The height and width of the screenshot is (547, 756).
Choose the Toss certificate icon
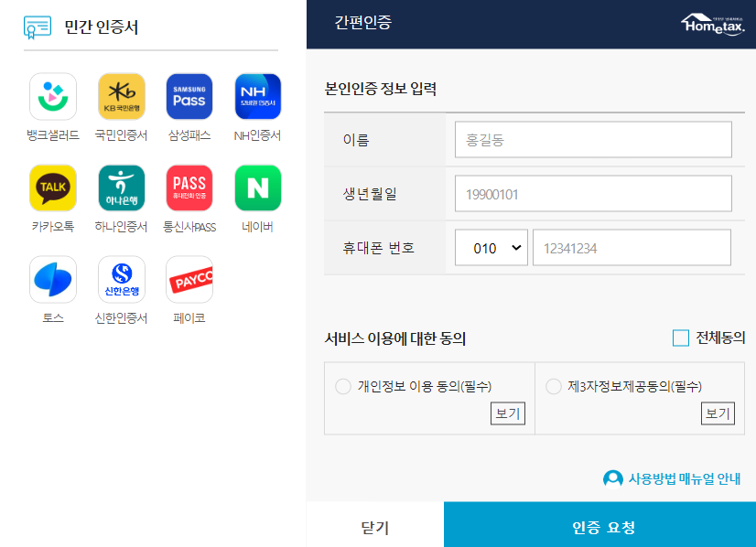click(x=52, y=279)
